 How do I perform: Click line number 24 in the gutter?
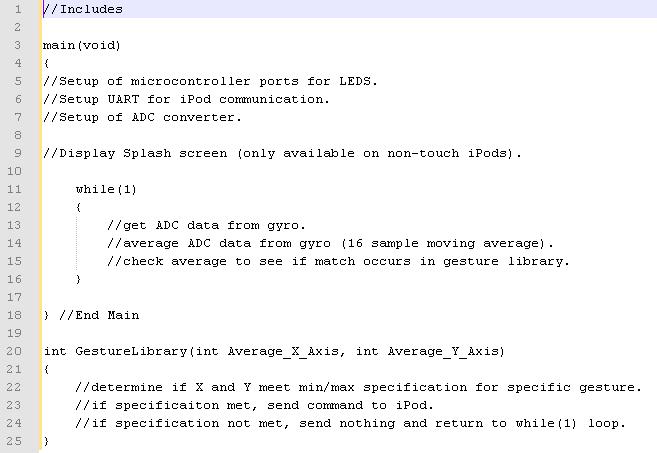14,423
